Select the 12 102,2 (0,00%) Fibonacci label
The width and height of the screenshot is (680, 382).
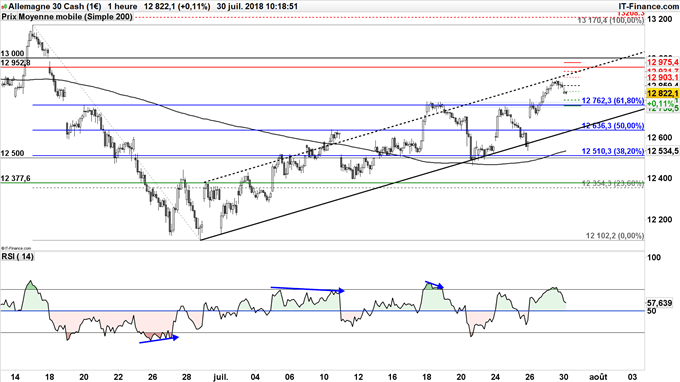(x=615, y=235)
